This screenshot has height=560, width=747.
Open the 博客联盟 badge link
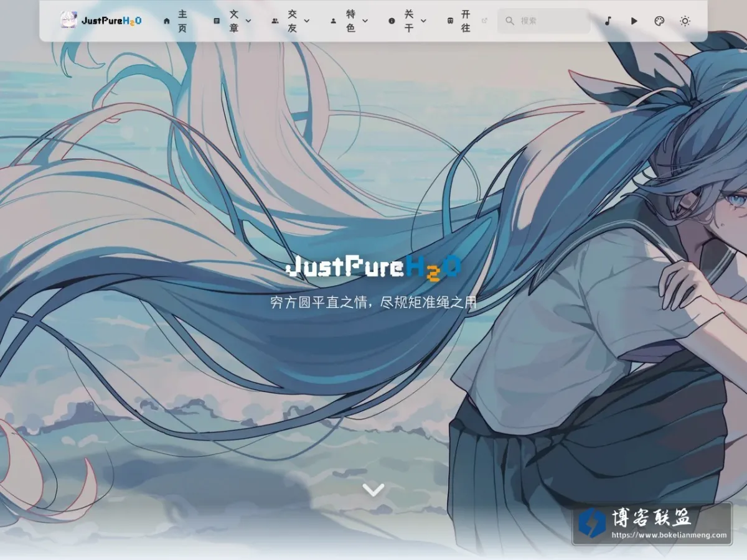(652, 523)
